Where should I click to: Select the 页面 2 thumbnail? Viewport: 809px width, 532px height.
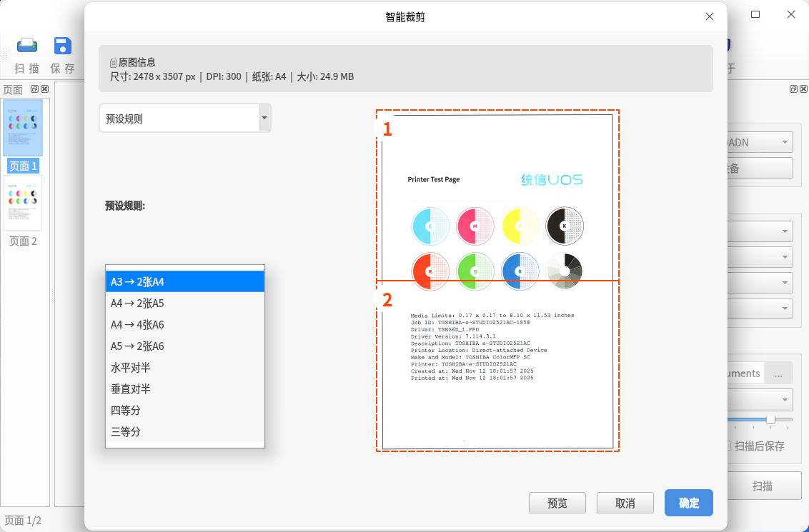tap(23, 203)
